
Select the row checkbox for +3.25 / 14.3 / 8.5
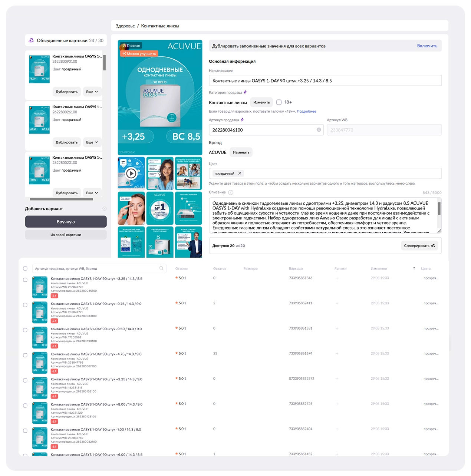25,280
